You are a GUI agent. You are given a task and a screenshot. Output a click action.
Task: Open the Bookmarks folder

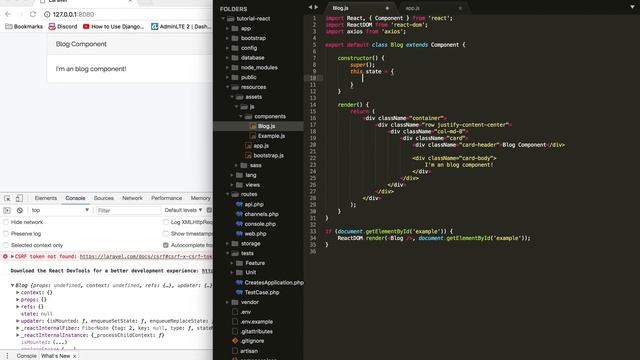click(x=24, y=27)
